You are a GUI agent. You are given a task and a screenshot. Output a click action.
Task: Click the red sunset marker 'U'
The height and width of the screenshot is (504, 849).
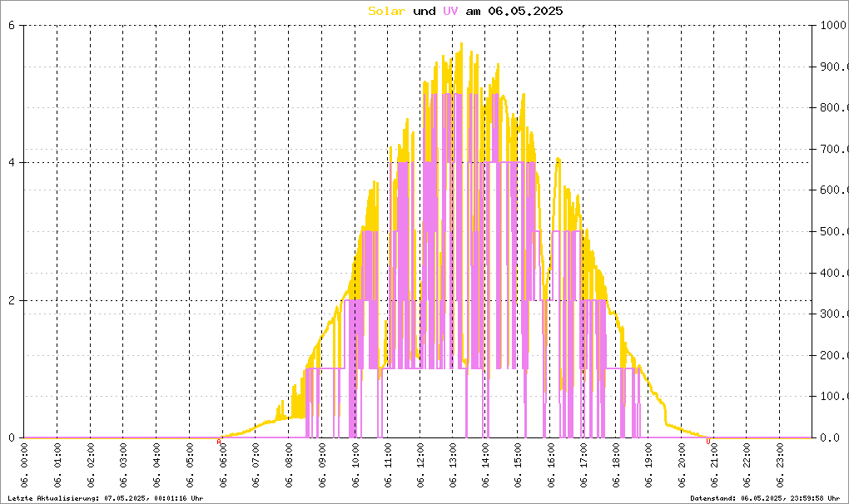point(708,442)
